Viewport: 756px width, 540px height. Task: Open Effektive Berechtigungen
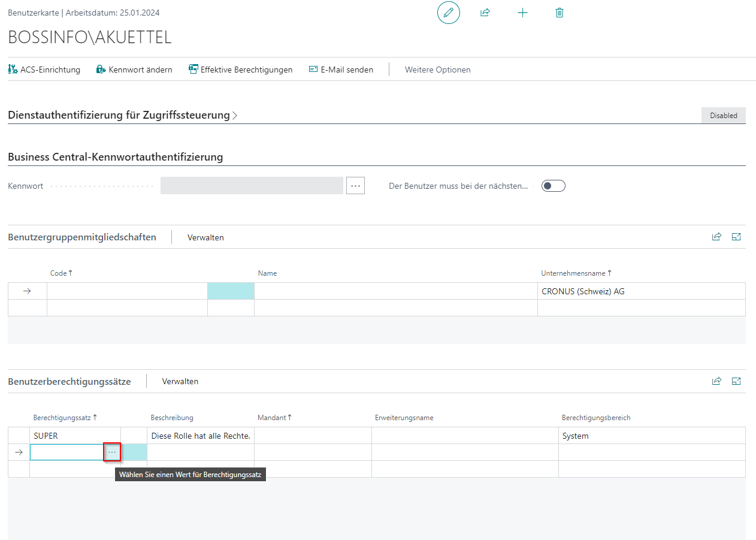240,70
